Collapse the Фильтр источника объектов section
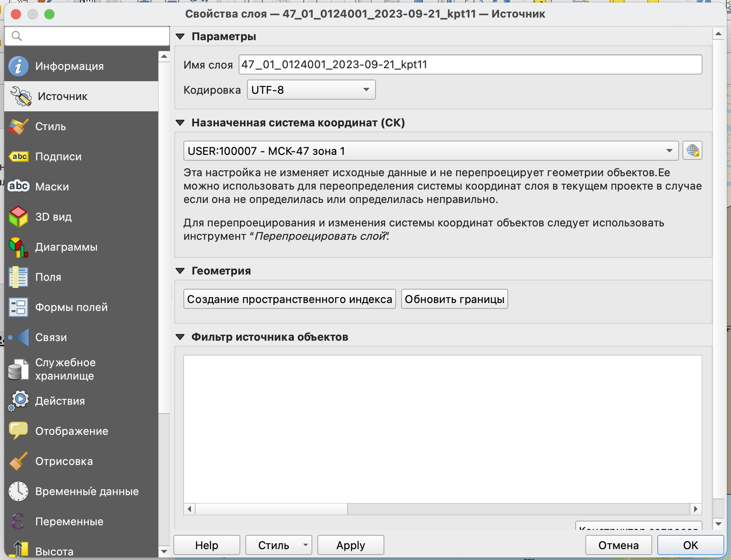 click(x=180, y=337)
